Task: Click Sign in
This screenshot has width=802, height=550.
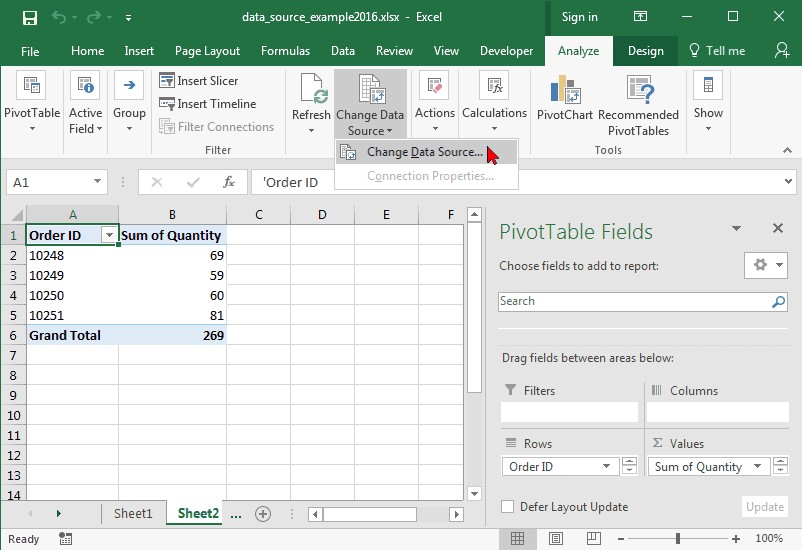Action: [x=580, y=17]
